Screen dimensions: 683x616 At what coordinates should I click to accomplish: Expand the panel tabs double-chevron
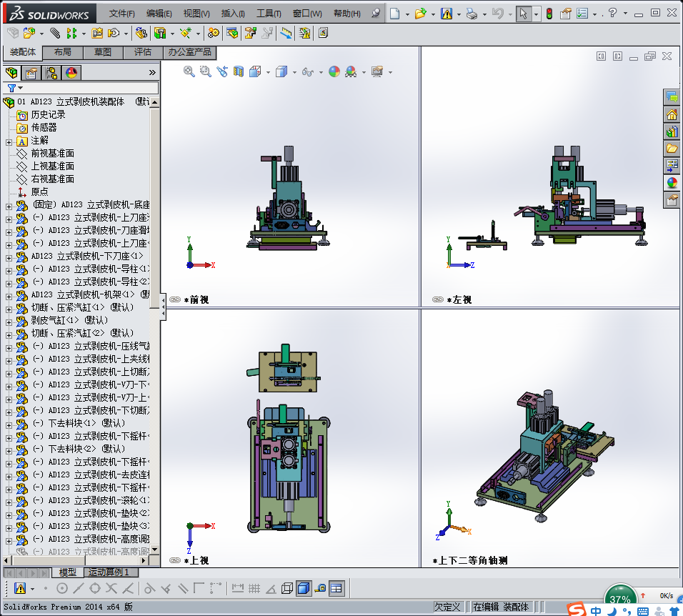coord(152,73)
